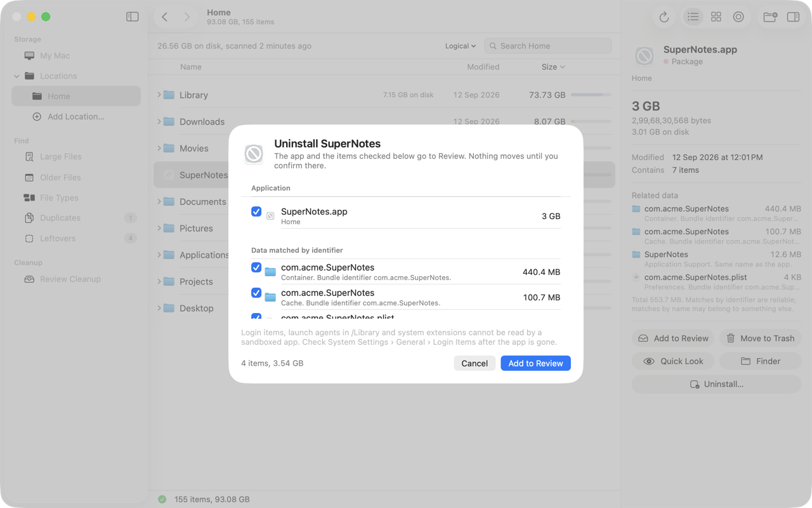Uncheck the Cache com.acme.SuperNotes checkbox
The width and height of the screenshot is (812, 508).
click(256, 293)
